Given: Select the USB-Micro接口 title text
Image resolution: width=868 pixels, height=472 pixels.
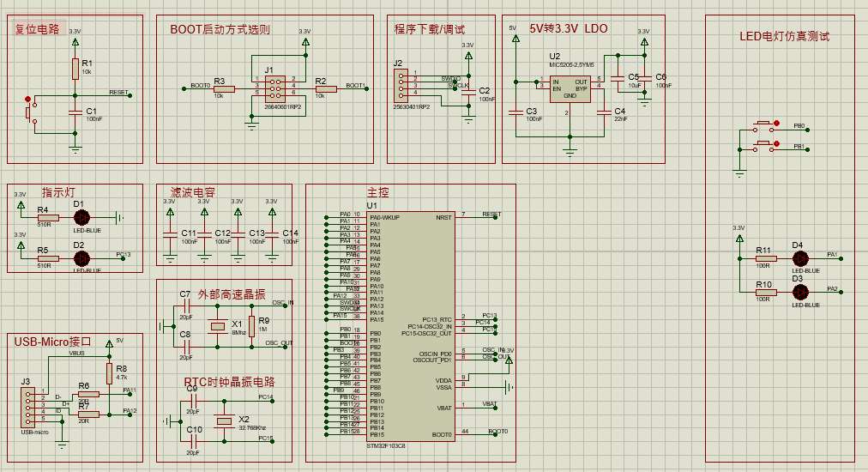Looking at the screenshot, I should (52, 342).
